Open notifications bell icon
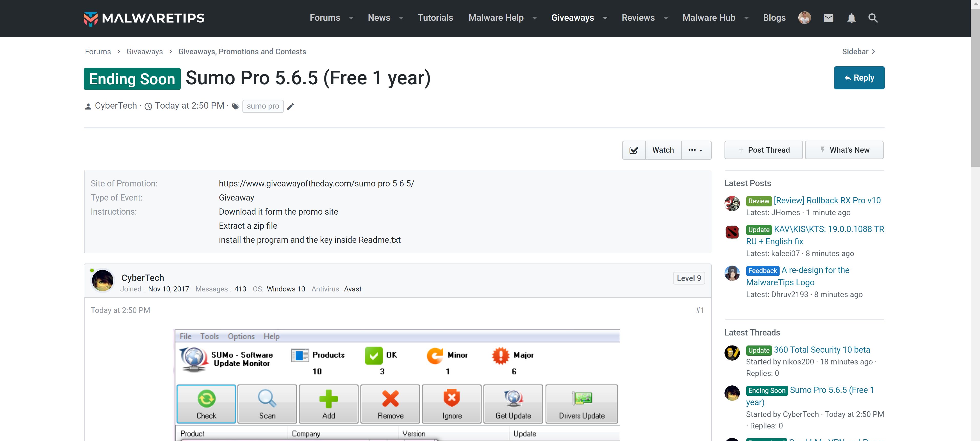The width and height of the screenshot is (980, 441). click(851, 18)
